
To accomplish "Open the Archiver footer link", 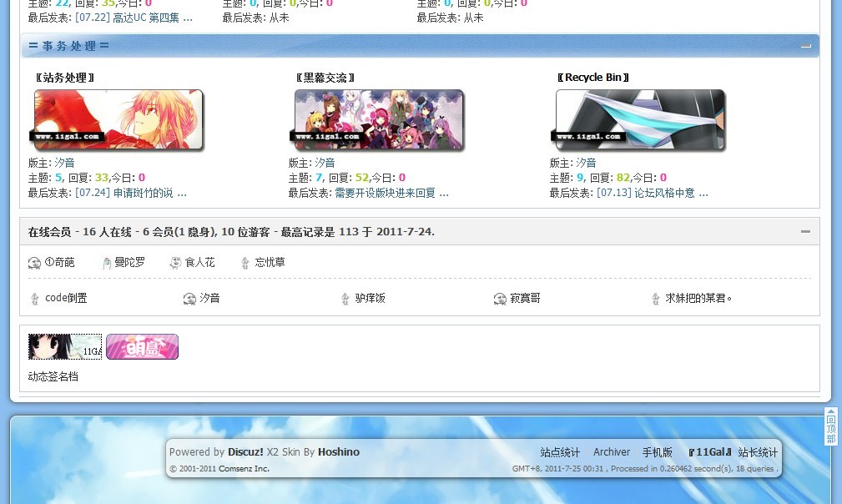I will pos(612,452).
